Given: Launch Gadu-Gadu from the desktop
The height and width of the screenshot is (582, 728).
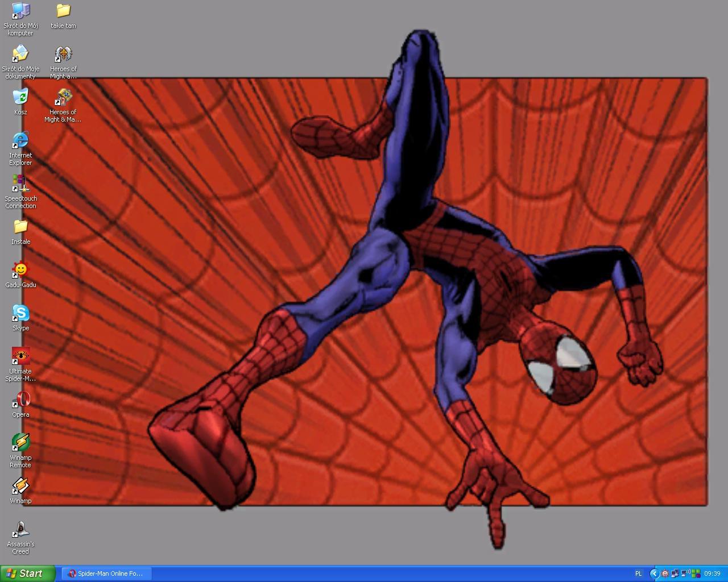Looking at the screenshot, I should coord(20,270).
